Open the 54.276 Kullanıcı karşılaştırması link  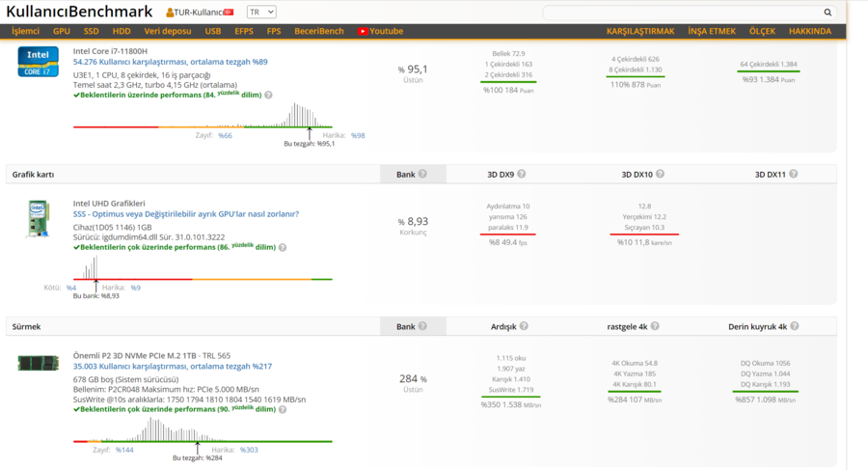click(x=171, y=62)
